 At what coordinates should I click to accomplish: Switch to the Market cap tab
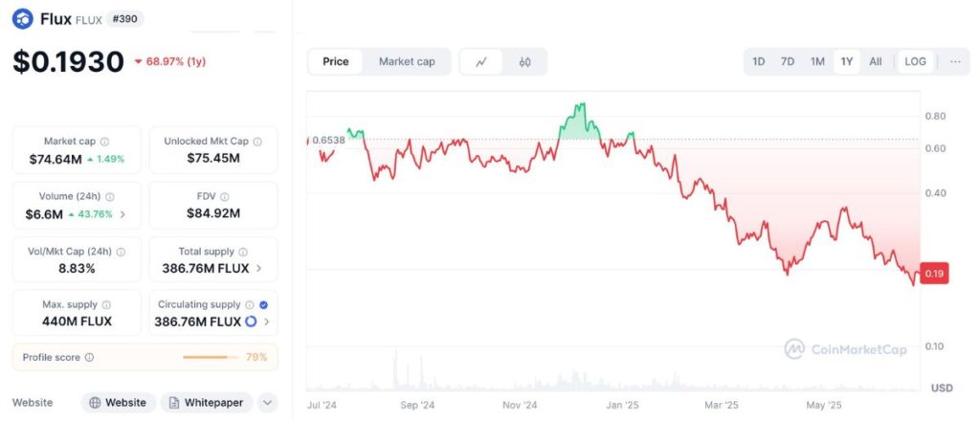point(407,62)
